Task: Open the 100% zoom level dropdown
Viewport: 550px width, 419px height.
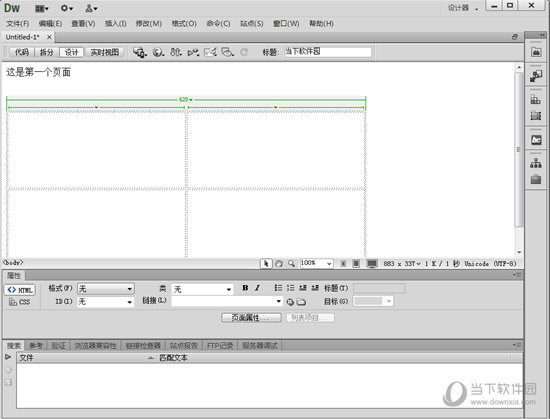Action: coord(316,263)
